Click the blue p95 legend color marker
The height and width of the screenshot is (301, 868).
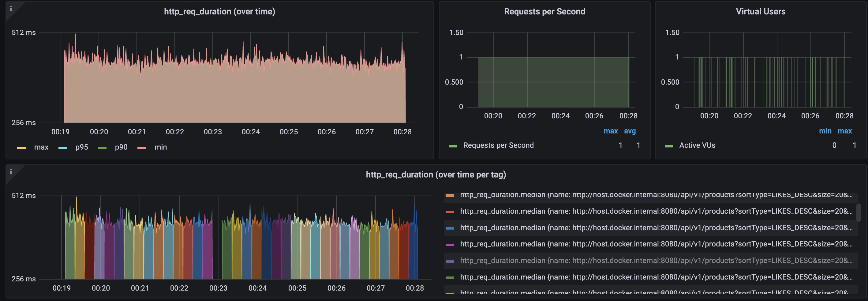[63, 148]
